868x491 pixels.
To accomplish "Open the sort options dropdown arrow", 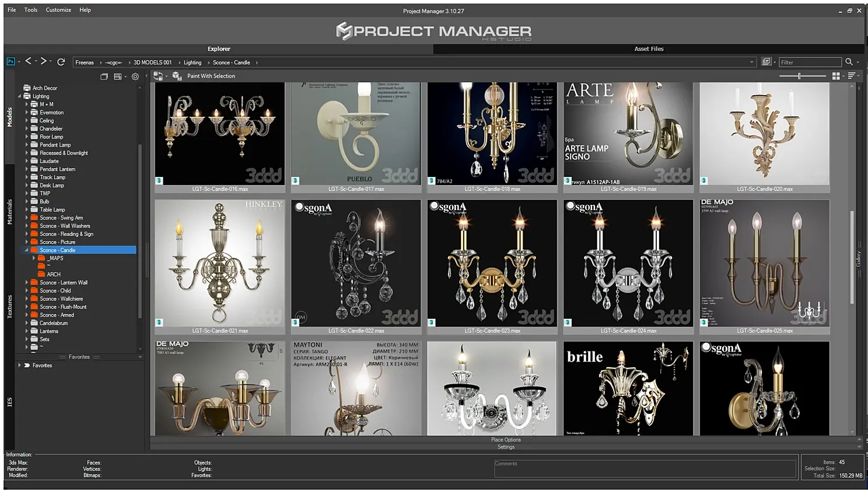I will pyautogui.click(x=859, y=76).
